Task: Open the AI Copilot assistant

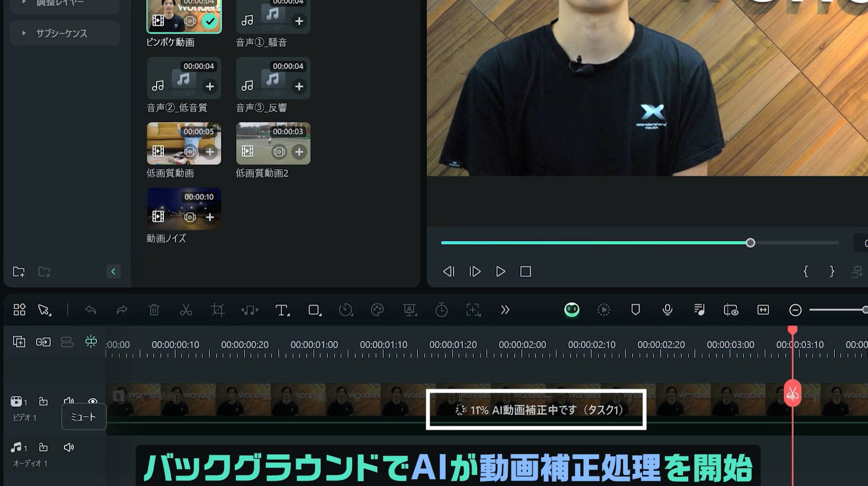Action: click(571, 309)
